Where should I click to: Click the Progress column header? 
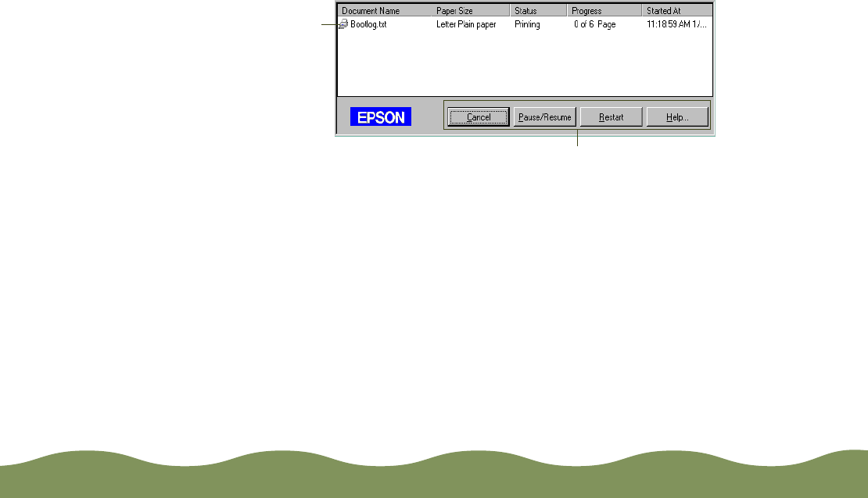[x=604, y=10]
